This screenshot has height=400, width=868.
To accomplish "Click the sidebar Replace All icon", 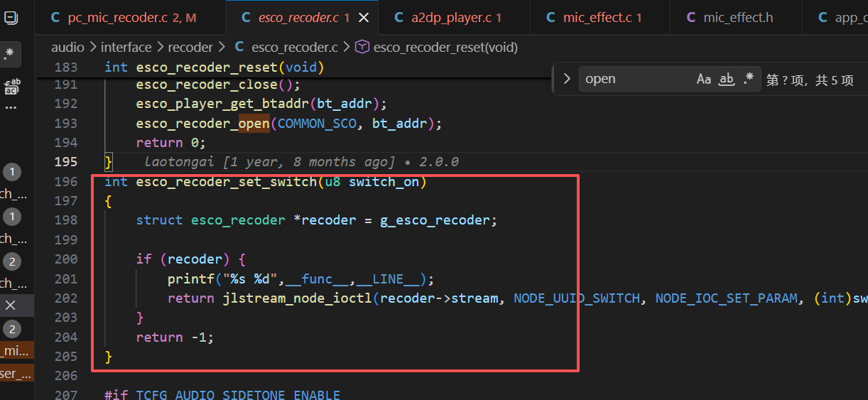I will pos(11,87).
